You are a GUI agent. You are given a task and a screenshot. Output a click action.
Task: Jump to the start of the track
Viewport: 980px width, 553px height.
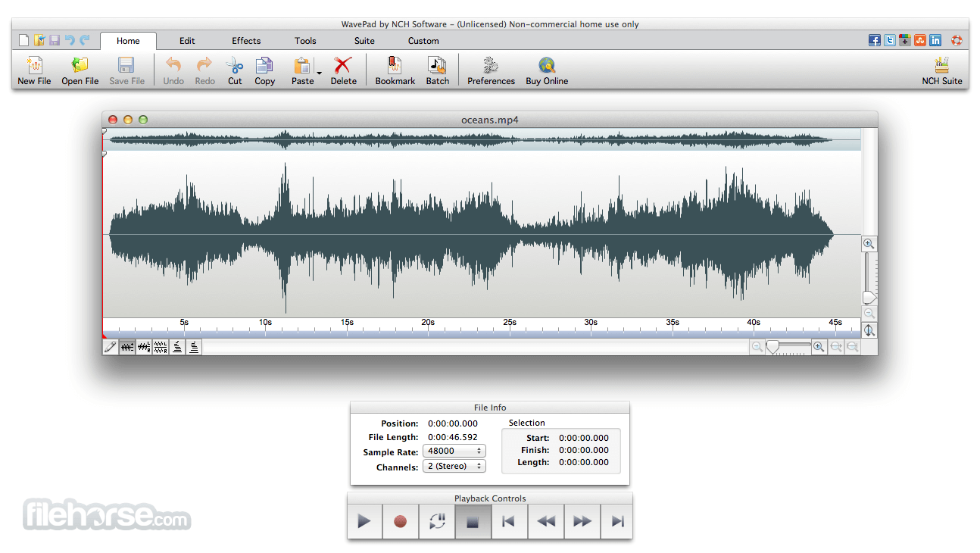click(x=510, y=521)
